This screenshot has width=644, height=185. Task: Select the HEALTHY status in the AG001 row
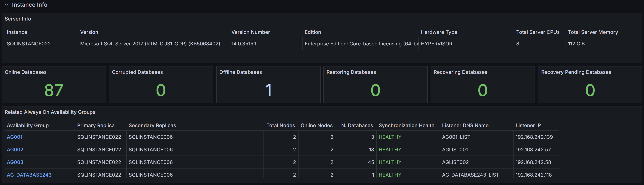point(390,137)
